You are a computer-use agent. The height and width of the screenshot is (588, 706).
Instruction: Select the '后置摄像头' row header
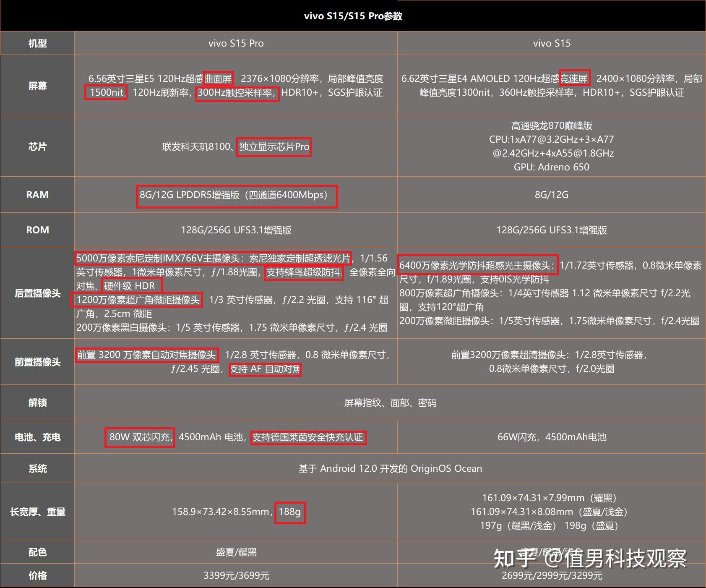click(x=37, y=293)
